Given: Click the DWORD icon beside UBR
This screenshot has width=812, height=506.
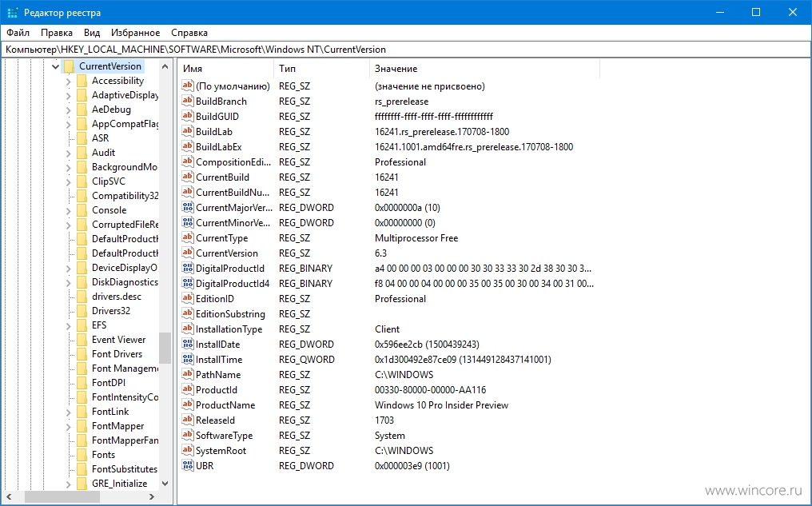Looking at the screenshot, I should (x=188, y=465).
